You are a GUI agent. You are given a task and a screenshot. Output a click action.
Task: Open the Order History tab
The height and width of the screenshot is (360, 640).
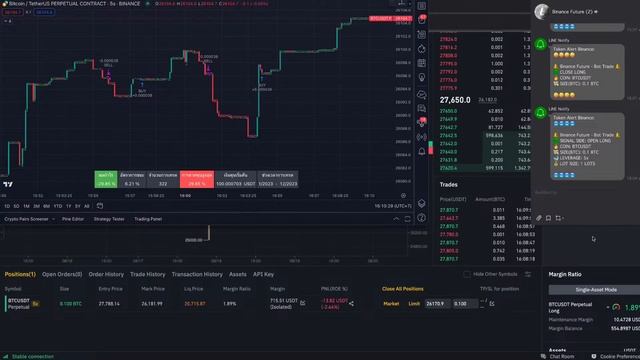(106, 274)
